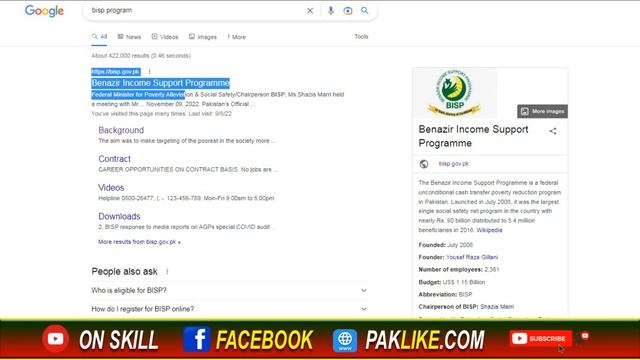The image size is (640, 360).
Task: Expand How do I register for BISP online?
Action: click(x=229, y=309)
